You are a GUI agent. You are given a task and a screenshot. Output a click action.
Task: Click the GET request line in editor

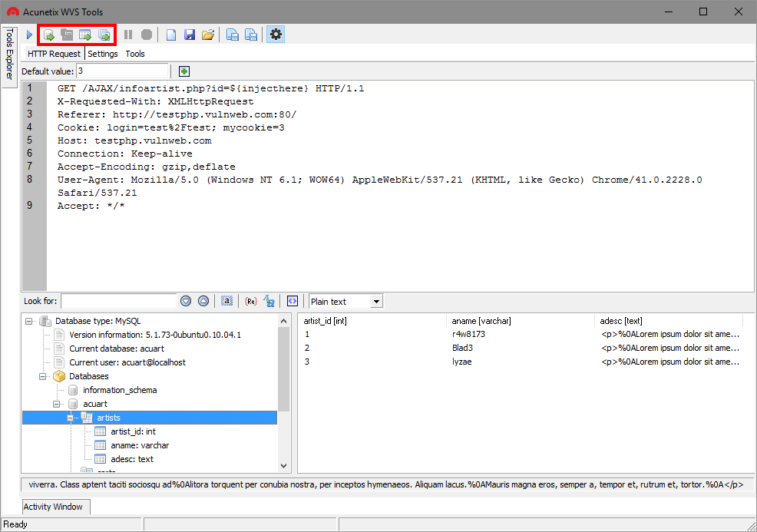(x=211, y=88)
